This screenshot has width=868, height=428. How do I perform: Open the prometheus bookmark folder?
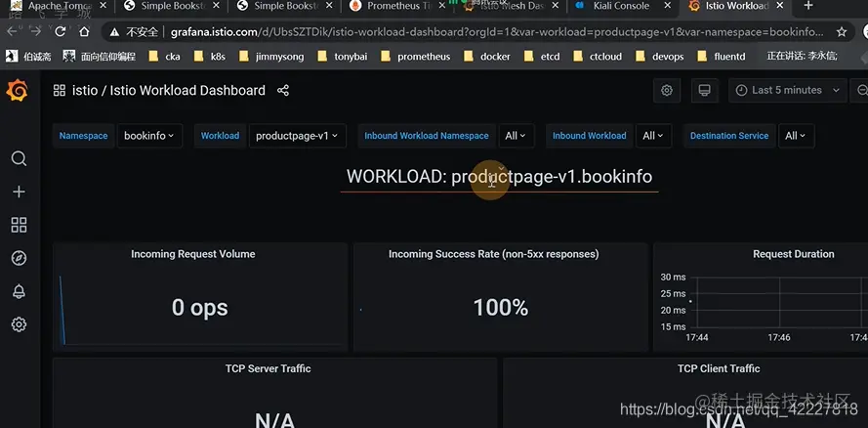pyautogui.click(x=415, y=57)
